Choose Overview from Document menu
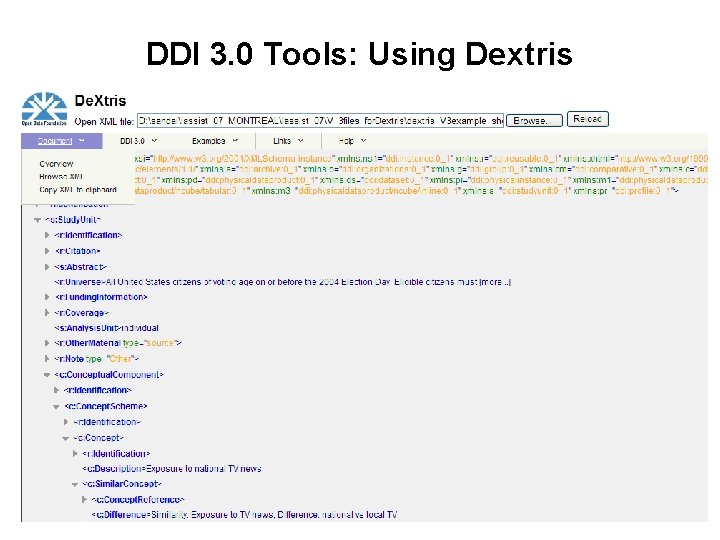Screen dimensions: 720x540 pos(56,164)
